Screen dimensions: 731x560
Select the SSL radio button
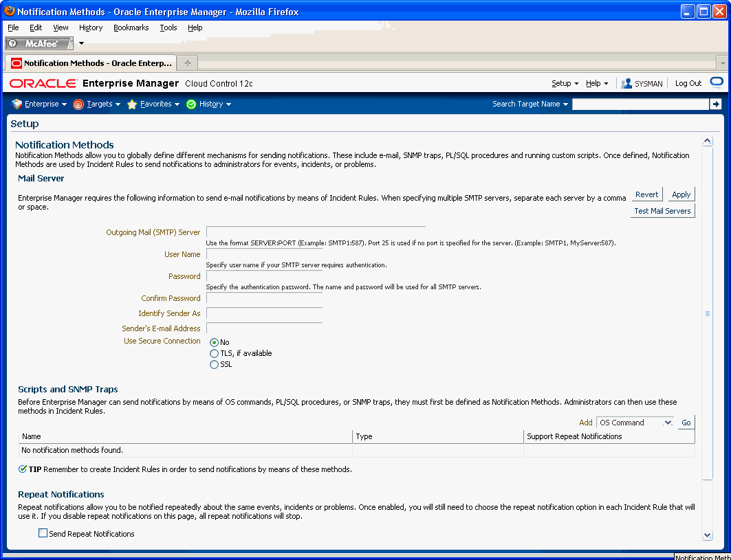click(214, 365)
